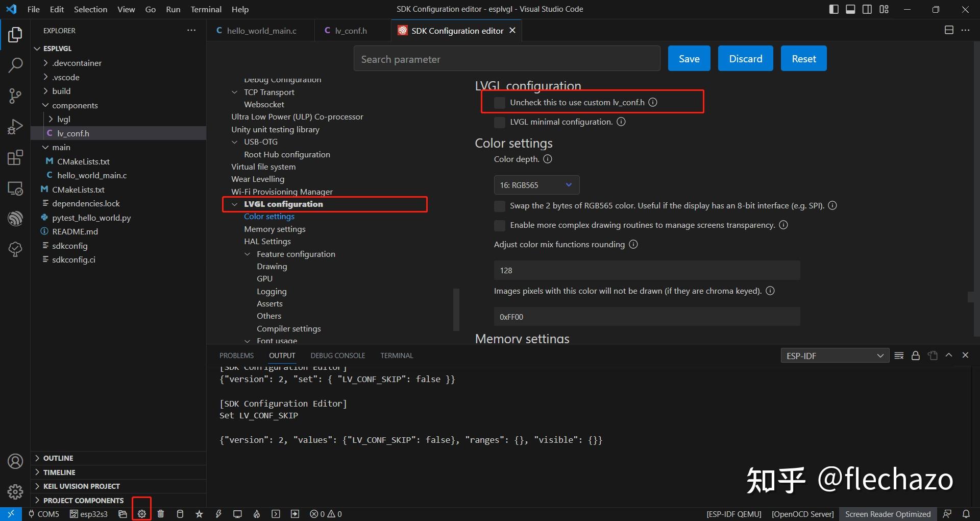Enable complex drawing routines for screen transparency
The height and width of the screenshot is (521, 980).
(500, 225)
